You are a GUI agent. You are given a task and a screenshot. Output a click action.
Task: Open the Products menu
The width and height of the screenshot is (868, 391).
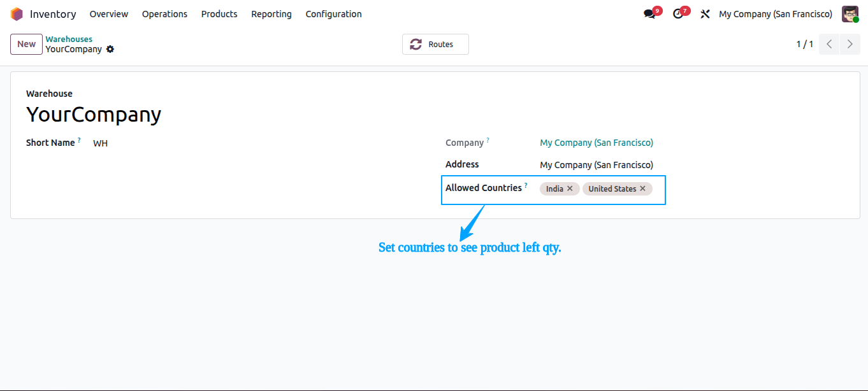(x=219, y=14)
